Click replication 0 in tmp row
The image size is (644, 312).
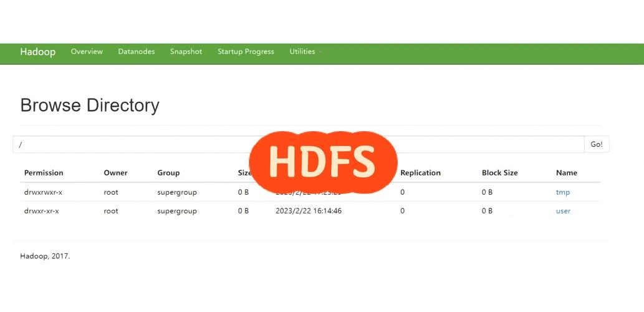[402, 192]
